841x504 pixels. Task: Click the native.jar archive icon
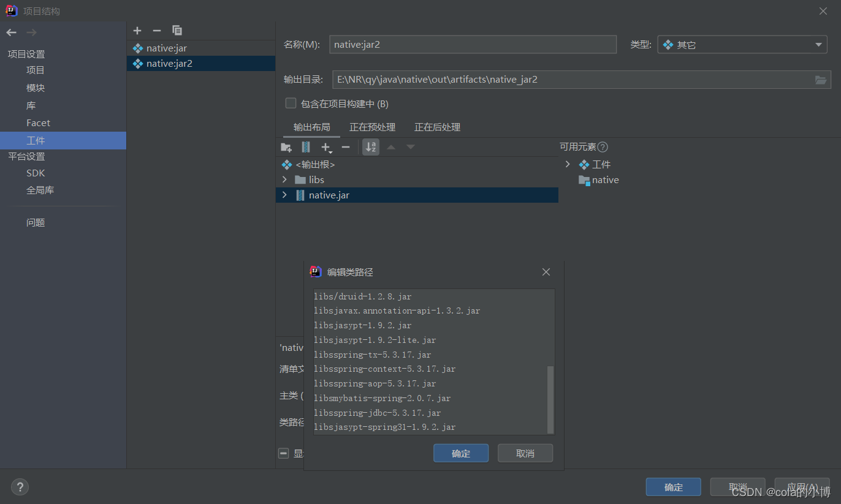300,195
